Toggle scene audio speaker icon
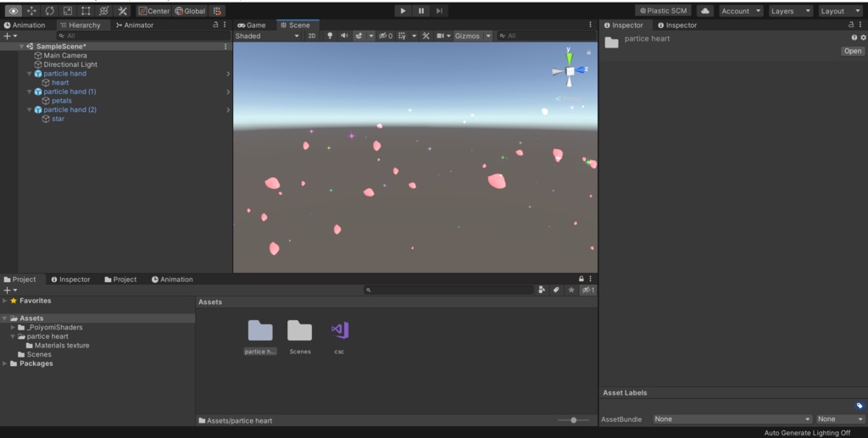This screenshot has width=868, height=438. pos(344,36)
